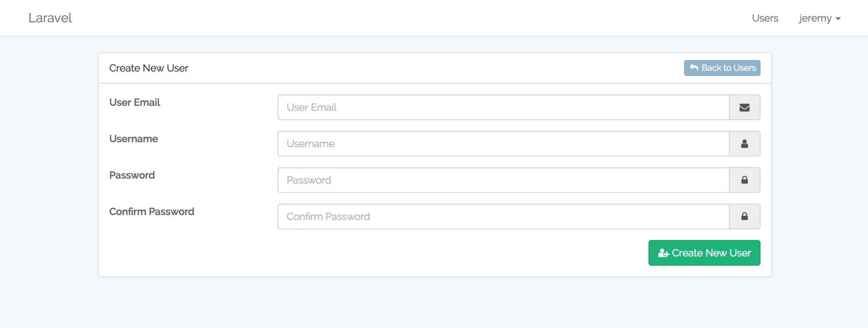Click the person icon beside Username field

click(744, 144)
